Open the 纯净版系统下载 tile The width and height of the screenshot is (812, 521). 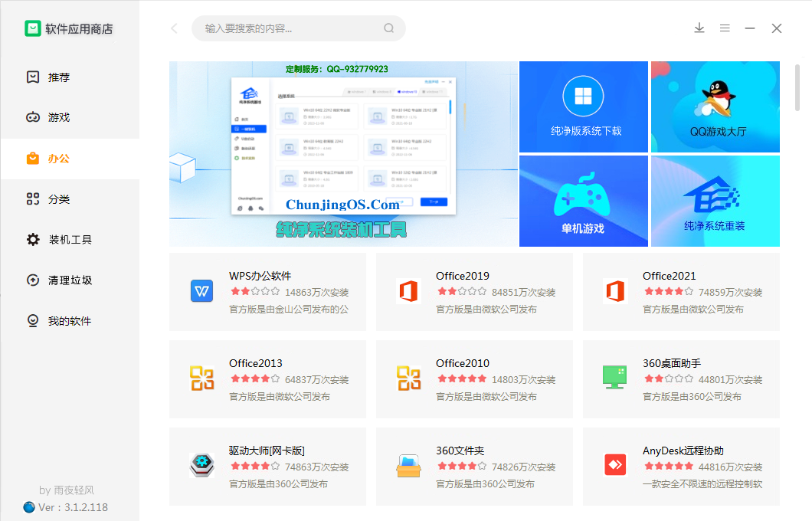tap(584, 106)
